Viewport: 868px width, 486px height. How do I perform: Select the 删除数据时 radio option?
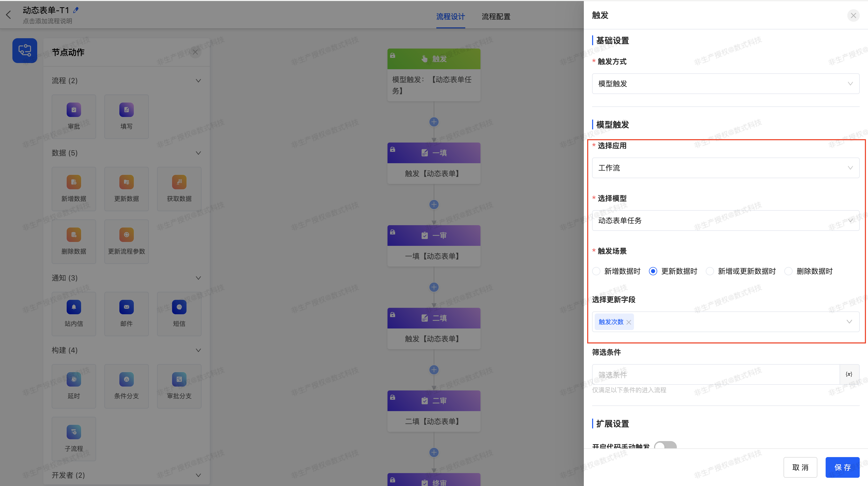pyautogui.click(x=788, y=271)
